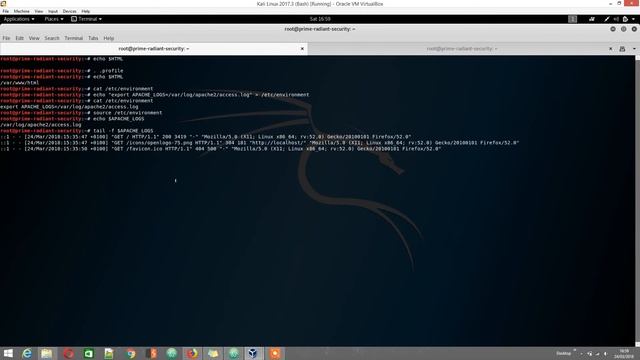The height and width of the screenshot is (360, 640).
Task: Click the workspace switcher in the Kali top panel
Action: point(573,19)
